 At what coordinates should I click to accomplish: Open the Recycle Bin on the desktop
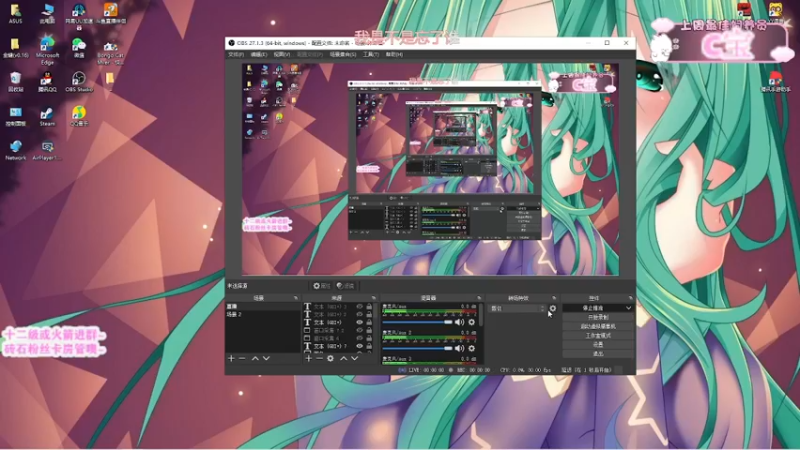point(15,82)
